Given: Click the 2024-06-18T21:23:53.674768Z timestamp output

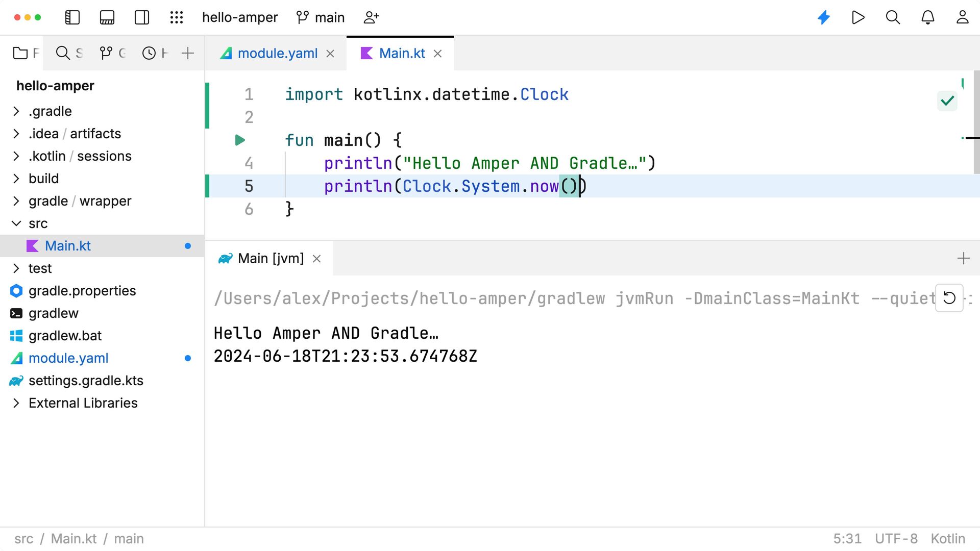Looking at the screenshot, I should coord(346,356).
